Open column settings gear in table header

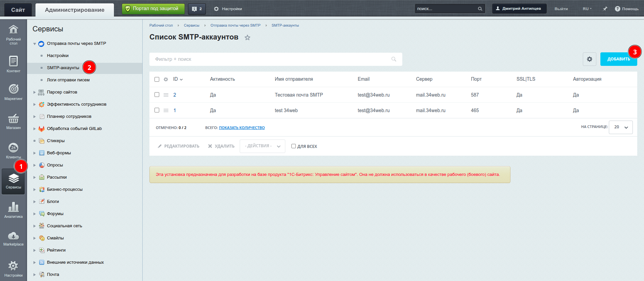[166, 79]
